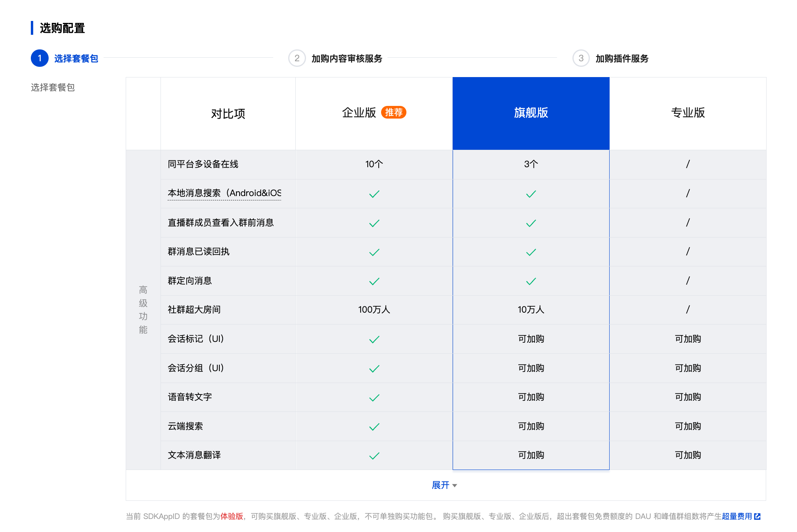The image size is (797, 532).
Task: Click the 群消息已读回执 row label
Action: click(x=198, y=251)
